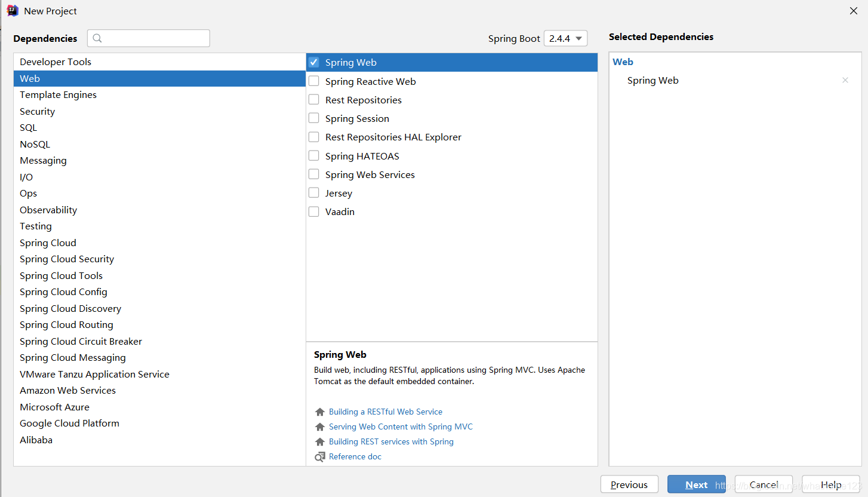Open the Reference doc link
Viewport: 868px width, 497px height.
pos(355,457)
